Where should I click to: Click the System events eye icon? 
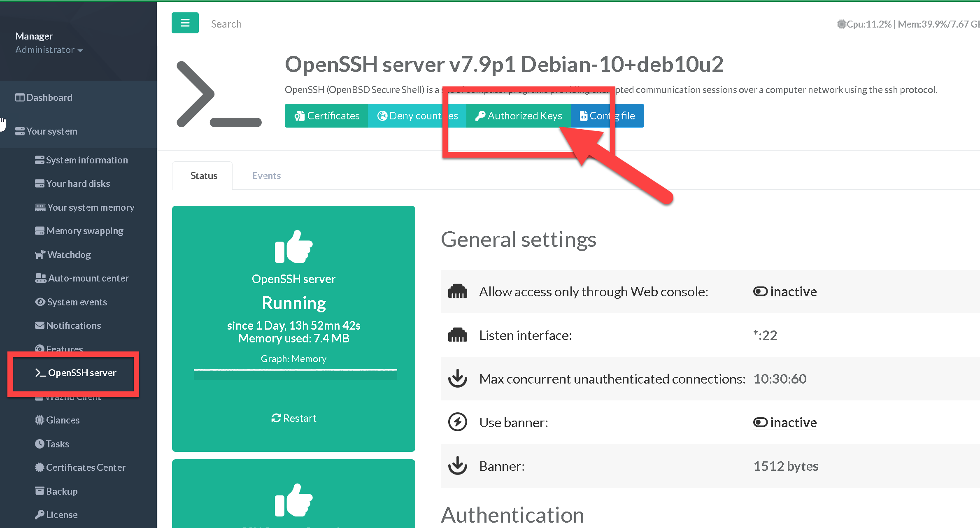pos(40,302)
